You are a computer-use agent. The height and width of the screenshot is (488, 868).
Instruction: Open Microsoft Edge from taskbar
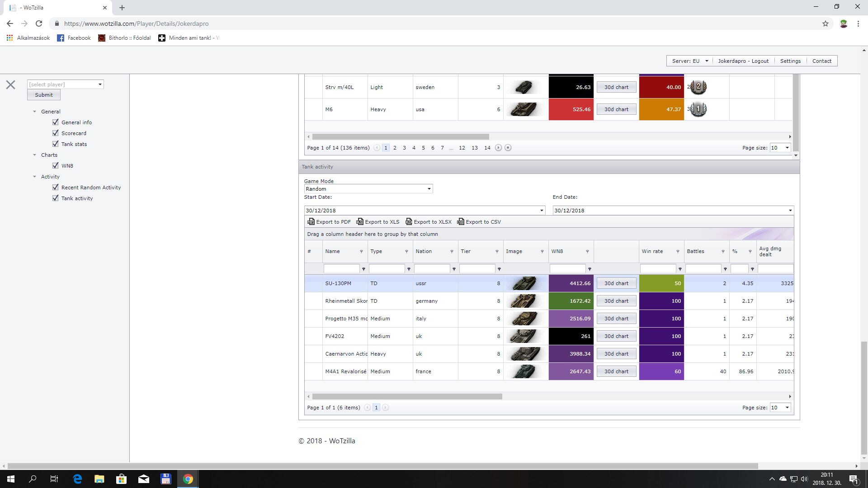tap(77, 479)
